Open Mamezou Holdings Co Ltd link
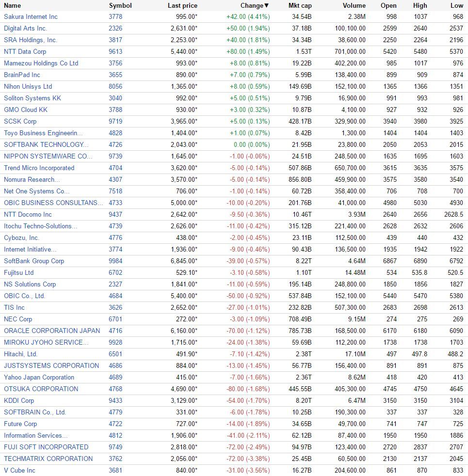 click(41, 63)
